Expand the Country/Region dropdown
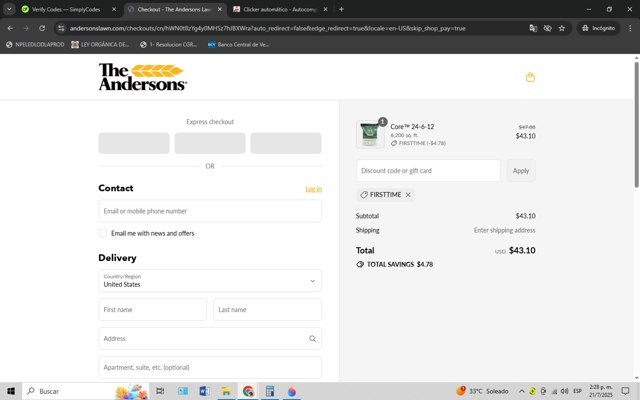The image size is (640, 400). (210, 280)
